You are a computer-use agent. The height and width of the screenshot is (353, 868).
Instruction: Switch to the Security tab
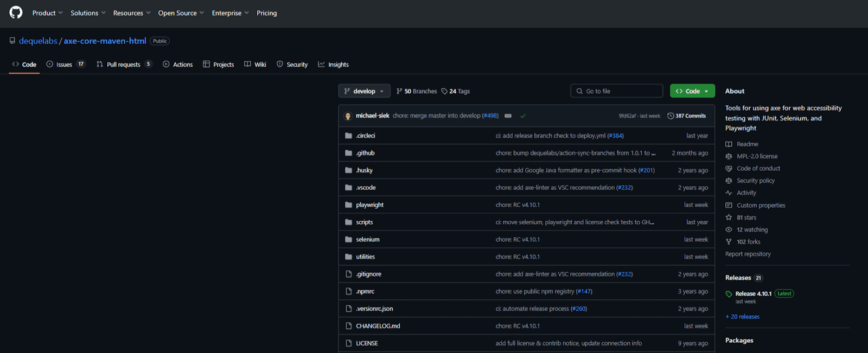[292, 65]
